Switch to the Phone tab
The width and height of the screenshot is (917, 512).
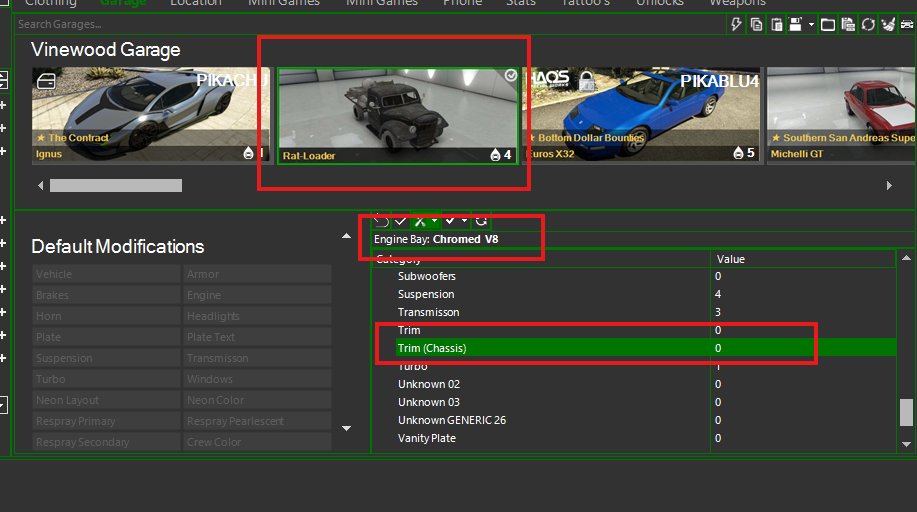(462, 3)
